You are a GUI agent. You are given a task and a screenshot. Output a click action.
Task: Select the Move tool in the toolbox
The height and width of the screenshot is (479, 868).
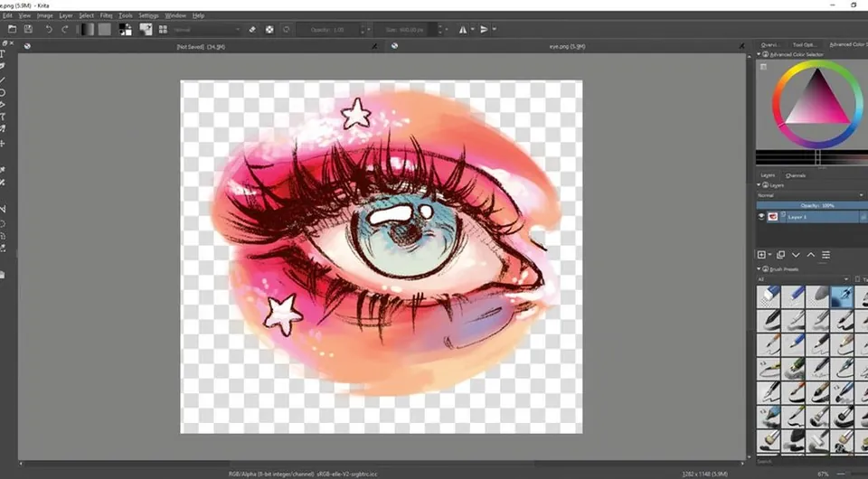3,144
